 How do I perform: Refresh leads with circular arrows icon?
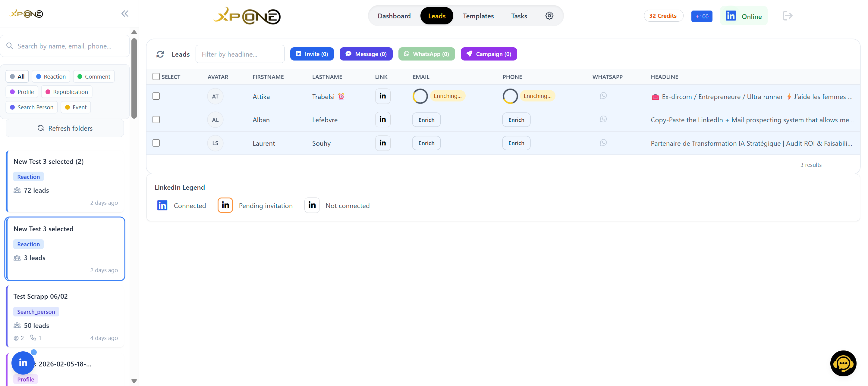[160, 54]
